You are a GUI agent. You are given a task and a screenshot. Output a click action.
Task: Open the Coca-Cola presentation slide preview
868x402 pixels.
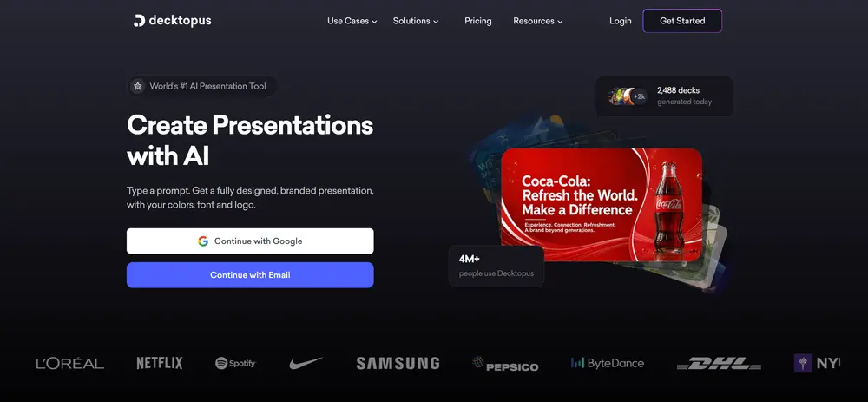(x=602, y=205)
